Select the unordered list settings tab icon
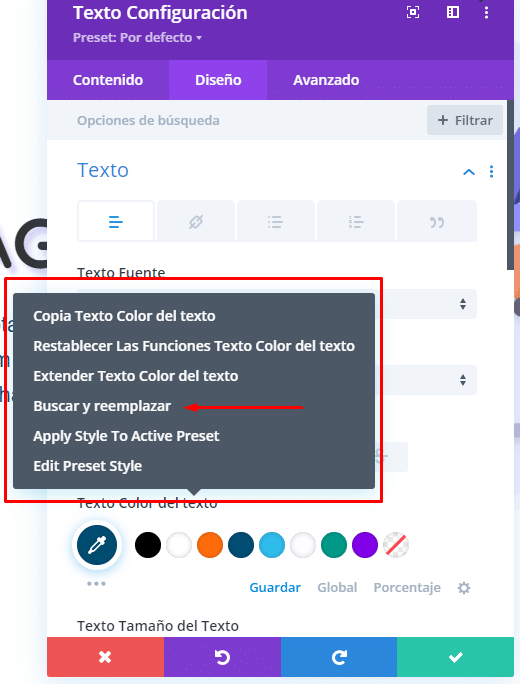 (x=275, y=222)
